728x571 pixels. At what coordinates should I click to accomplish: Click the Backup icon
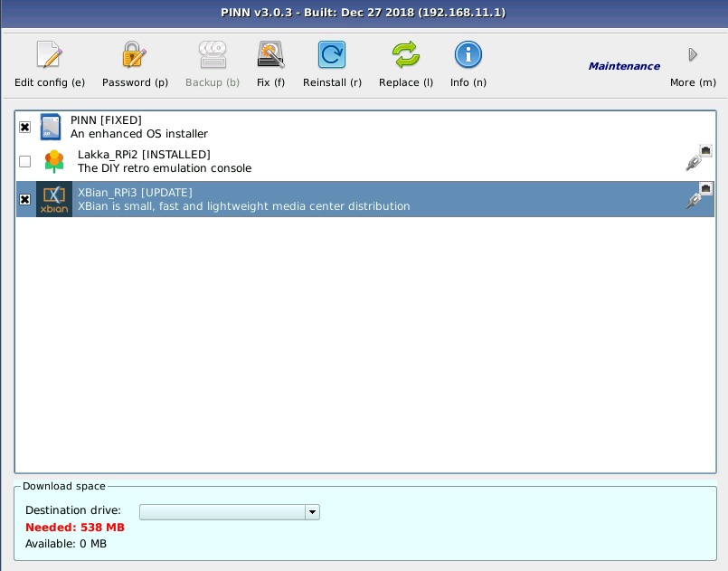coord(212,54)
